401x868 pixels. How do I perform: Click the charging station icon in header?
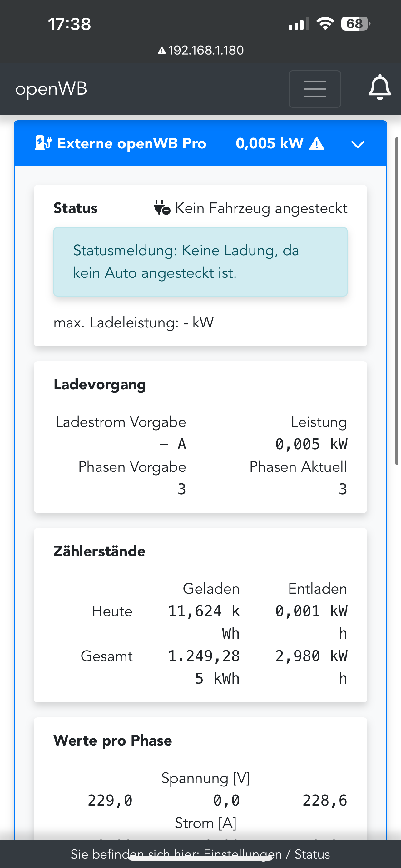43,143
